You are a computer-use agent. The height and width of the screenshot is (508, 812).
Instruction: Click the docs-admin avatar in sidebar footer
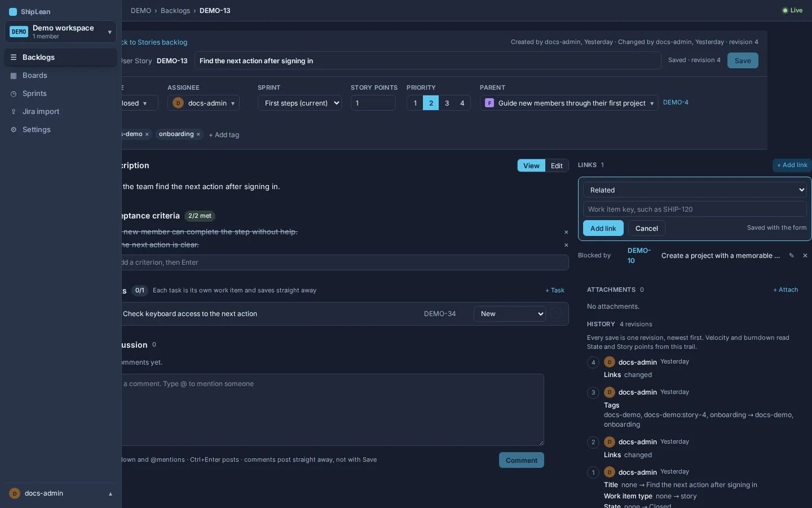[15, 493]
